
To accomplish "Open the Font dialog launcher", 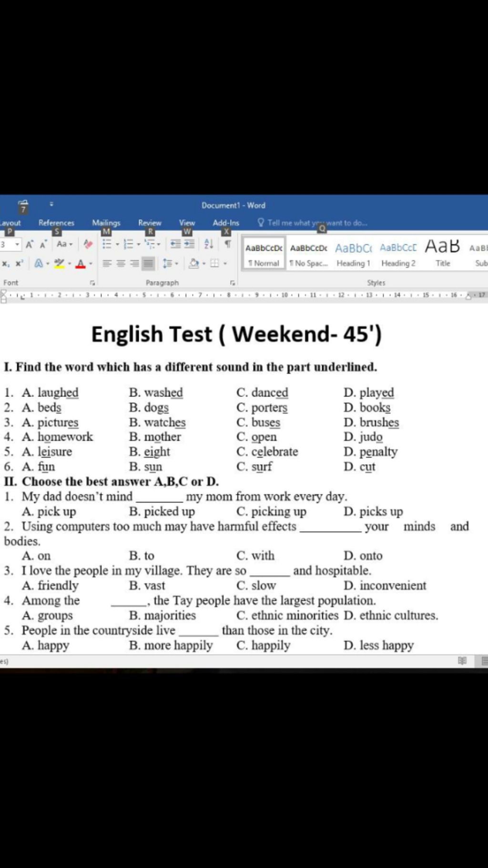I will pos(92,283).
